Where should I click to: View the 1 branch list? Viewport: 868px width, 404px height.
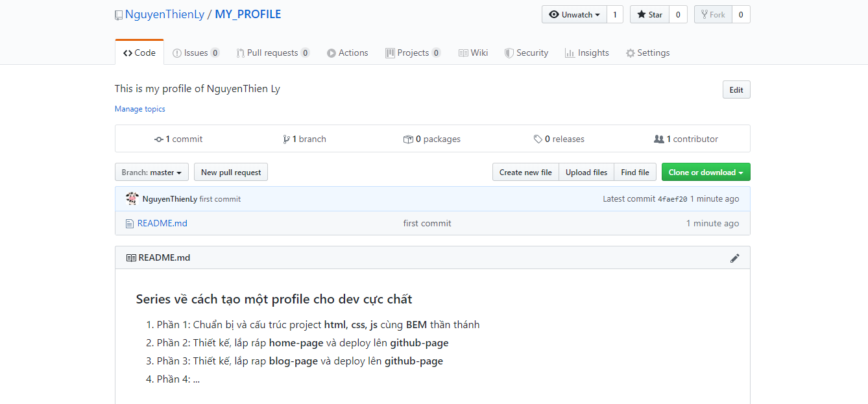point(305,139)
